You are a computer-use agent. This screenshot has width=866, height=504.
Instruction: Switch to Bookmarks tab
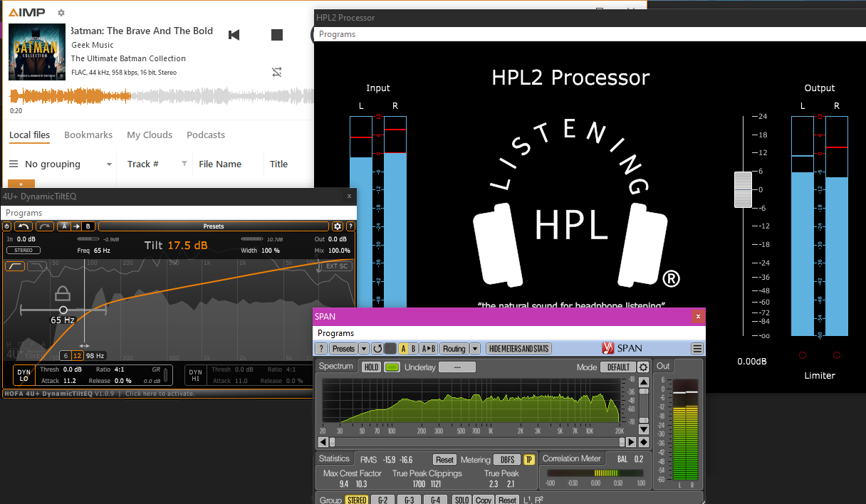[x=88, y=135]
